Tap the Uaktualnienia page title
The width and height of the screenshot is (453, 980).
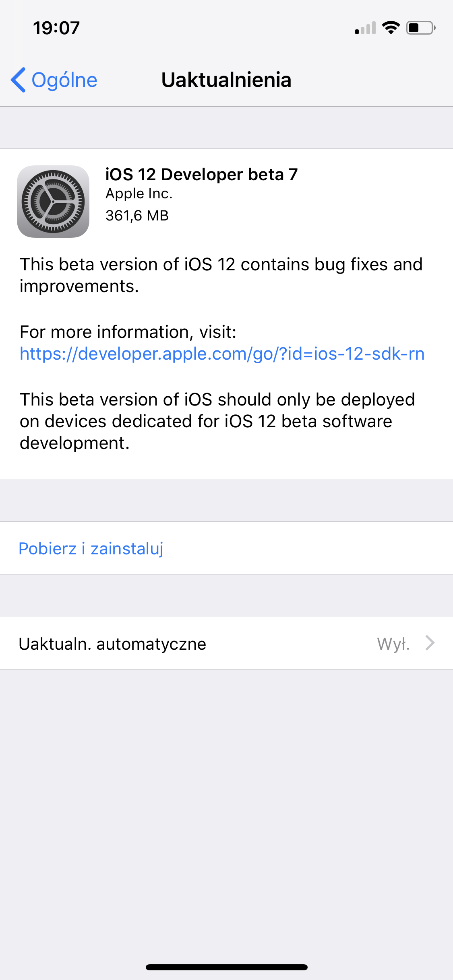[x=226, y=80]
